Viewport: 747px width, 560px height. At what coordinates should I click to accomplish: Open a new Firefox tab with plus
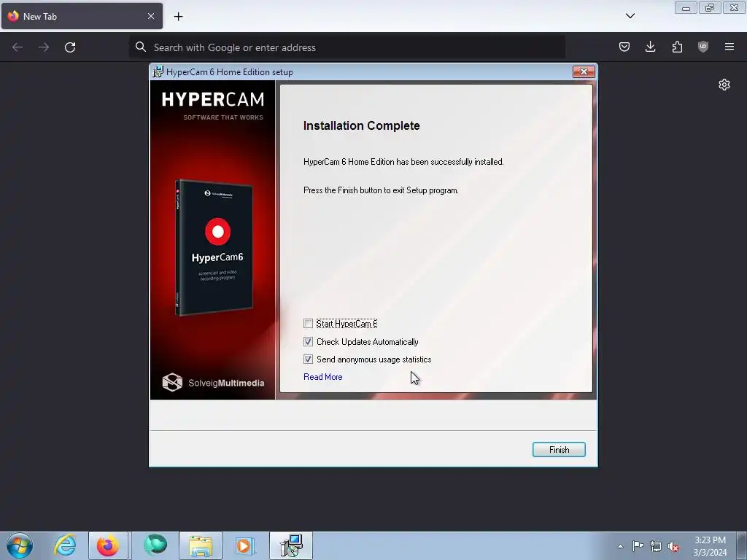(178, 17)
